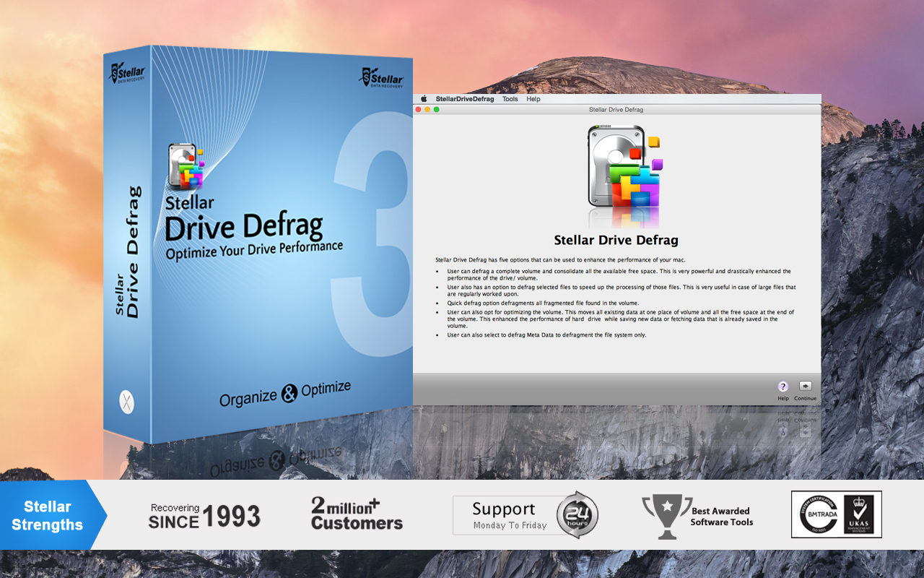Click 'Optimize Your Drive Performance' on box

click(x=254, y=251)
